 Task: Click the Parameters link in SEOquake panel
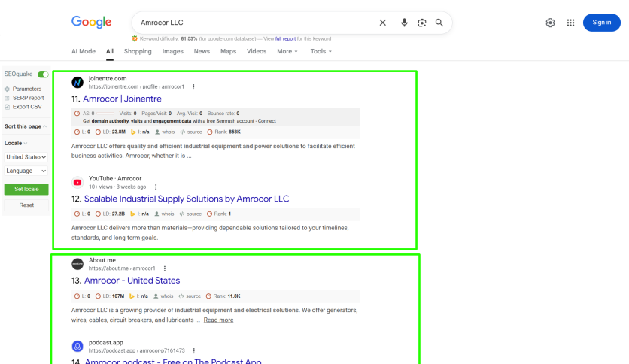tap(27, 89)
